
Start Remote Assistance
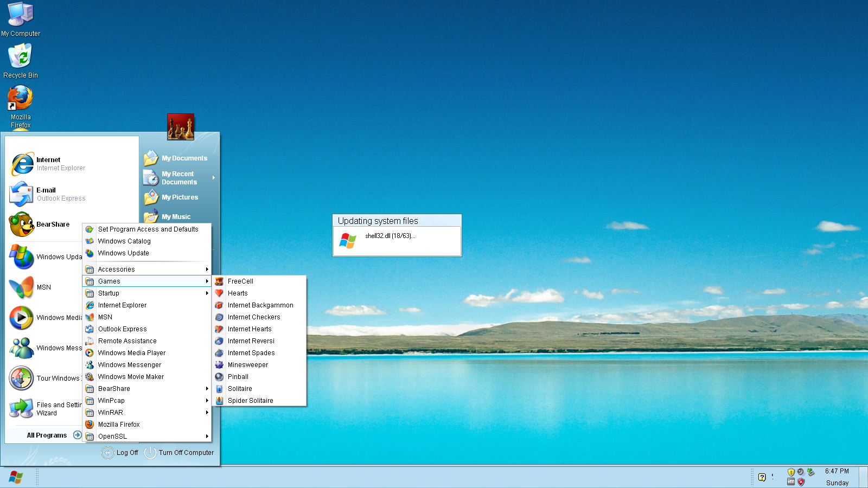pos(146,341)
